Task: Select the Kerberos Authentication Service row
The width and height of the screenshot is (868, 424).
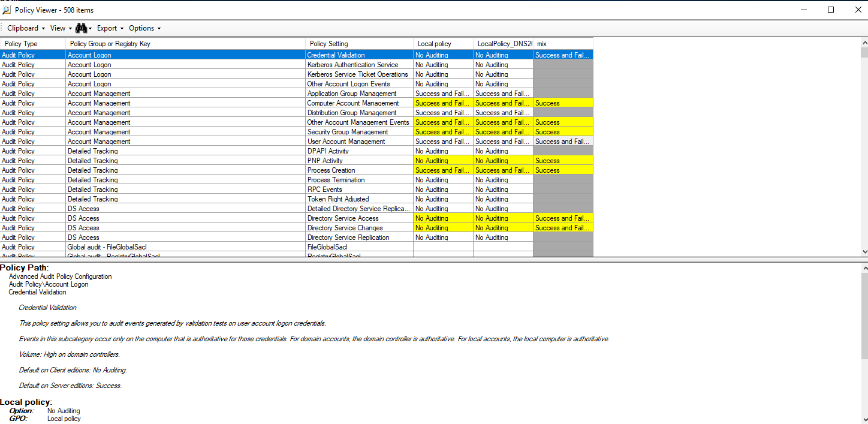Action: coord(352,65)
